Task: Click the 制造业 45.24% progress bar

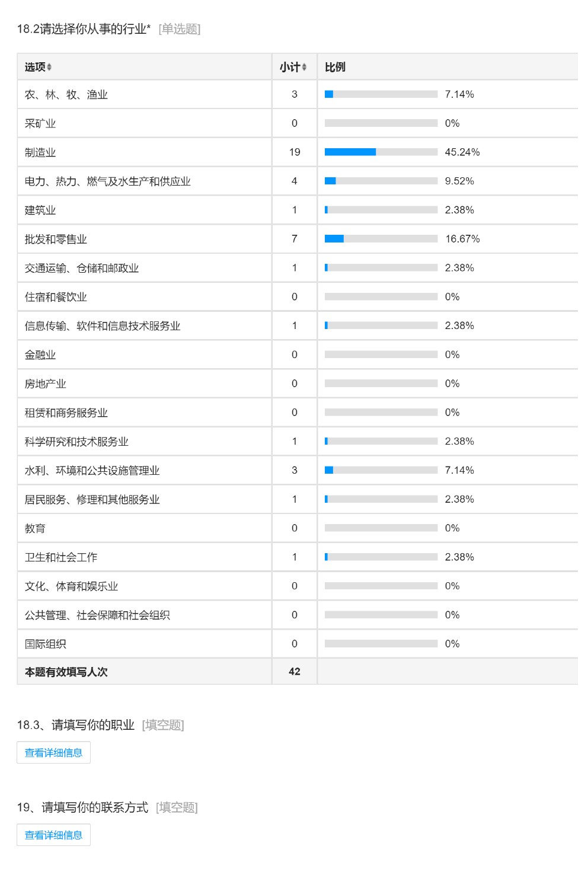Action: 381,152
